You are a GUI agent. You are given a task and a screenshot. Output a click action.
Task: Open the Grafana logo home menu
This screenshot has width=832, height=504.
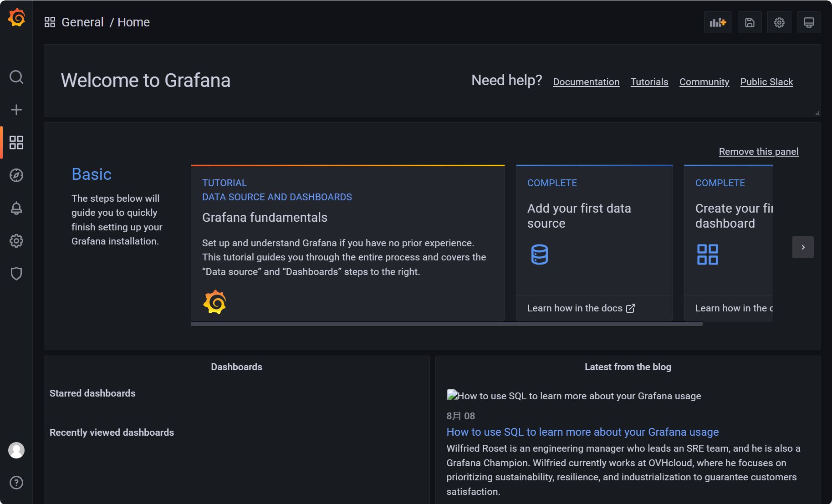point(16,17)
